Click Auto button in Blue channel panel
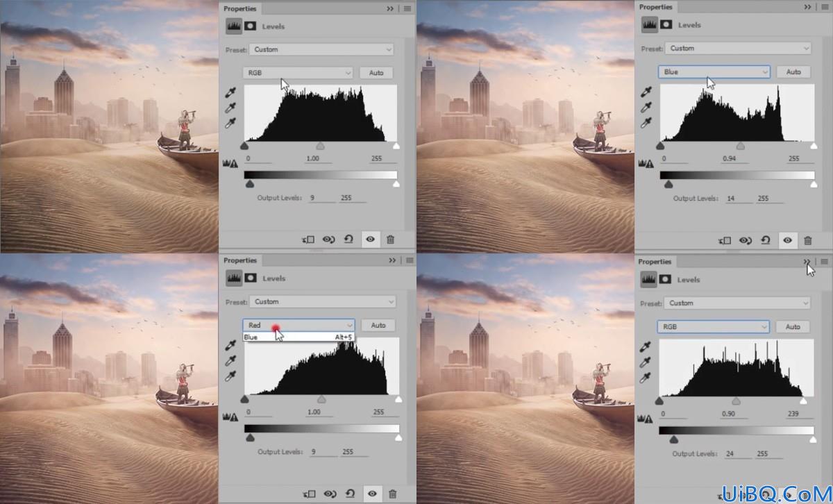The width and height of the screenshot is (833, 504). [793, 72]
